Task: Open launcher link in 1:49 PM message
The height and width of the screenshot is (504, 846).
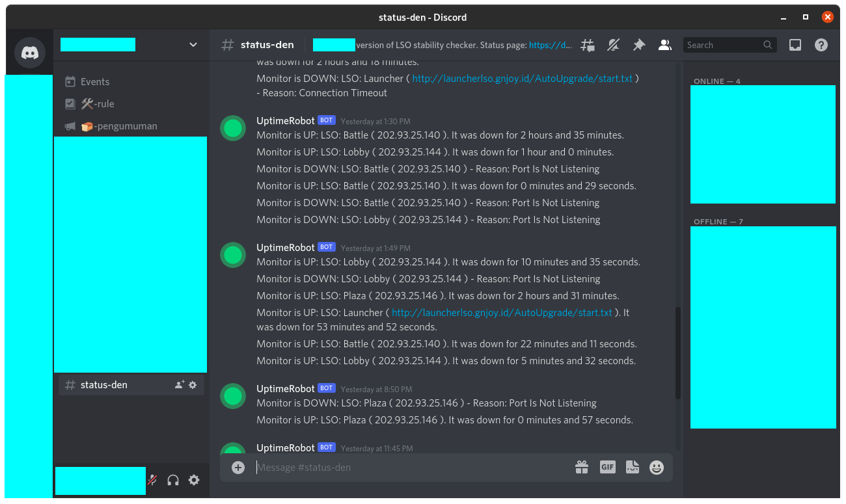Action: (x=502, y=313)
